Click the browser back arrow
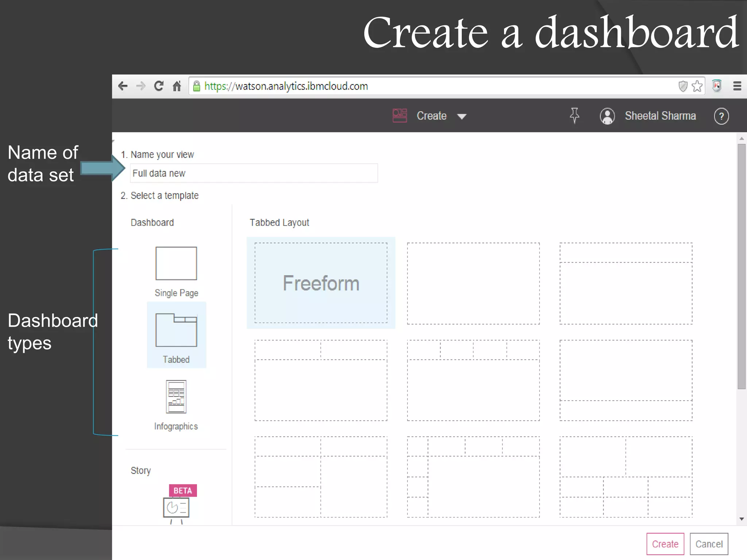Viewport: 747px width, 560px height. [123, 86]
